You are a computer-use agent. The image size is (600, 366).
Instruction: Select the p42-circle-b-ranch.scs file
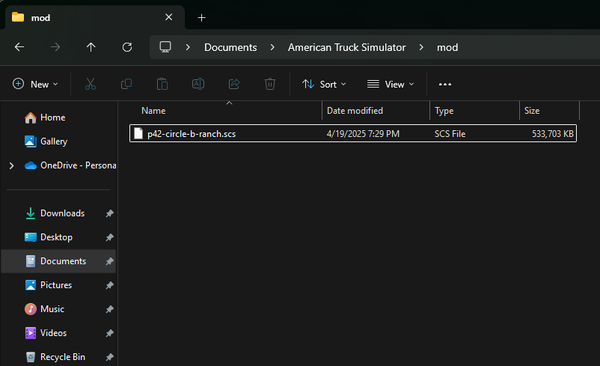(353, 133)
